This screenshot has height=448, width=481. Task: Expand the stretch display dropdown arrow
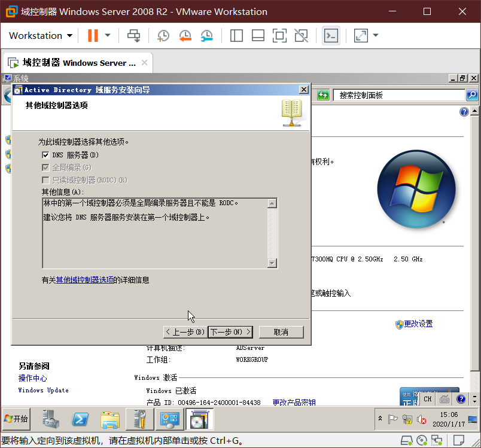click(376, 35)
